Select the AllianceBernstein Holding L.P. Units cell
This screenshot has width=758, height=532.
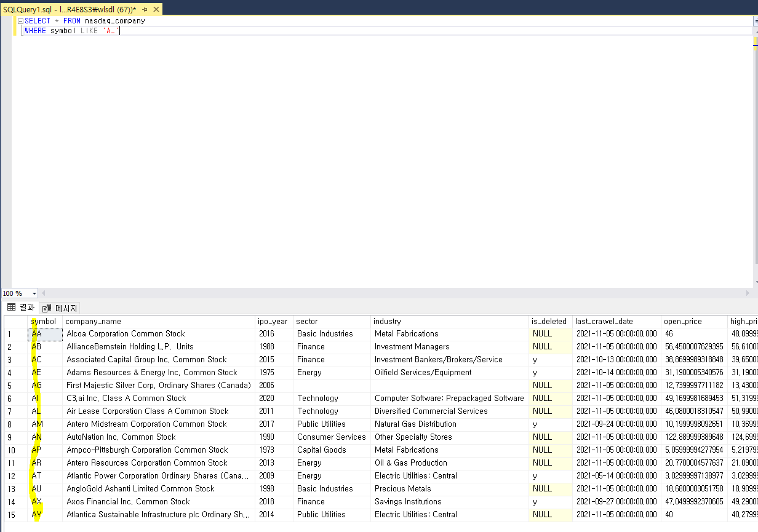pos(159,347)
